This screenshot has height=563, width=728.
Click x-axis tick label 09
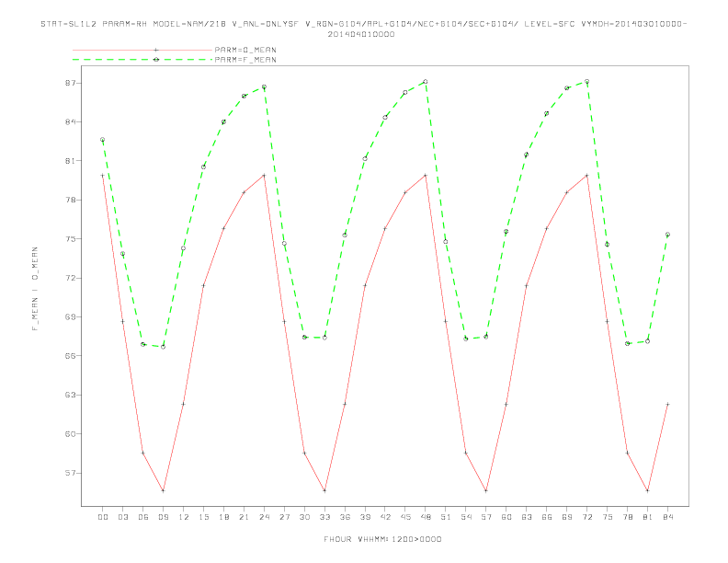pyautogui.click(x=163, y=517)
